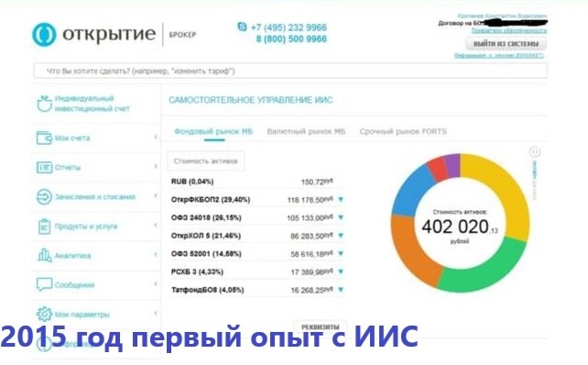The width and height of the screenshot is (588, 365).
Task: Open Зачисления и списания menu item
Action: pos(95,197)
